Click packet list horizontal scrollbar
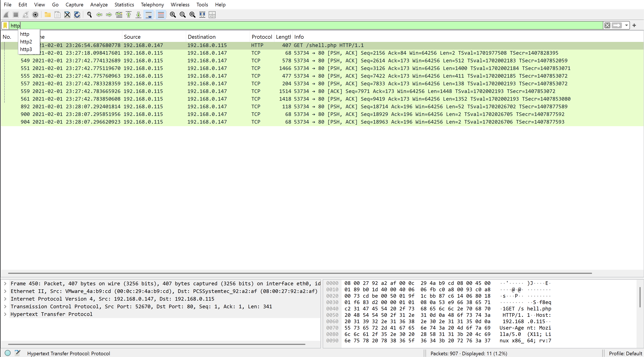The width and height of the screenshot is (644, 357). click(300, 273)
